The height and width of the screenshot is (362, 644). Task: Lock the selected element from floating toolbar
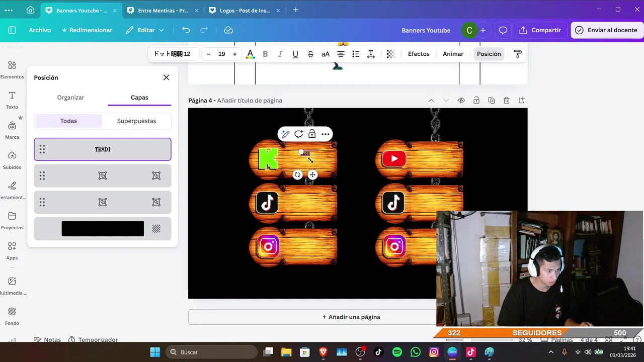[x=312, y=134]
